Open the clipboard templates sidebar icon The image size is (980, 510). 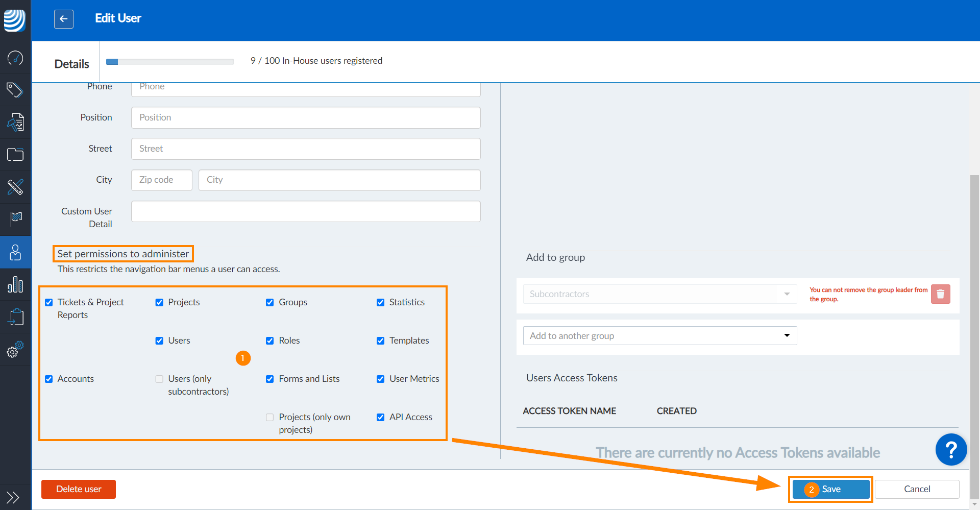(x=15, y=317)
